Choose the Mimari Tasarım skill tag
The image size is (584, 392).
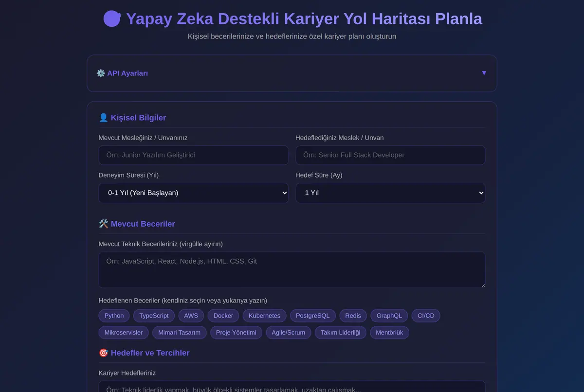[x=180, y=333]
